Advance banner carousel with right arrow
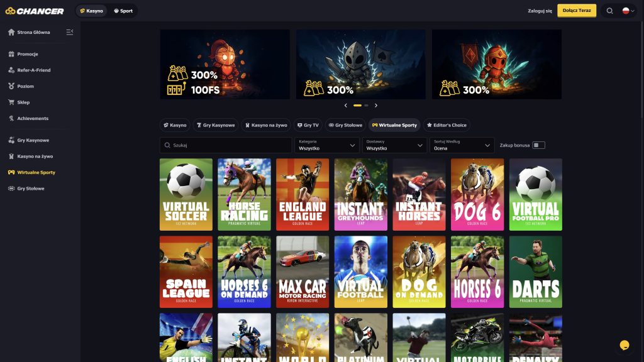 coord(376,106)
